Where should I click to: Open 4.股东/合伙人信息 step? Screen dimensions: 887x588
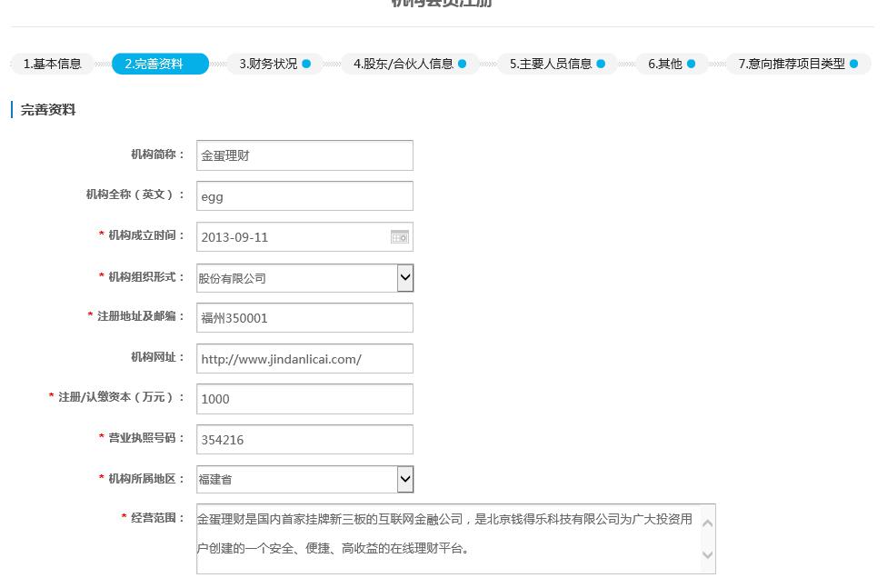point(404,64)
